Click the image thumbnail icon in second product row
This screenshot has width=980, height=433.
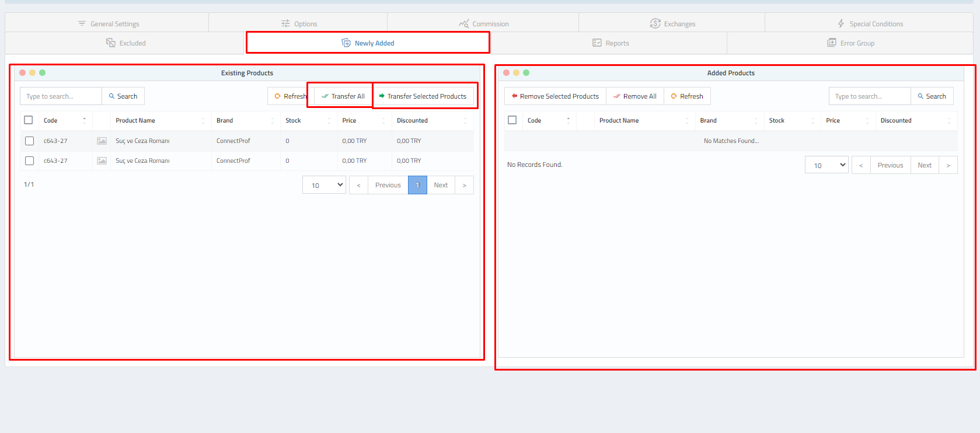coord(102,160)
